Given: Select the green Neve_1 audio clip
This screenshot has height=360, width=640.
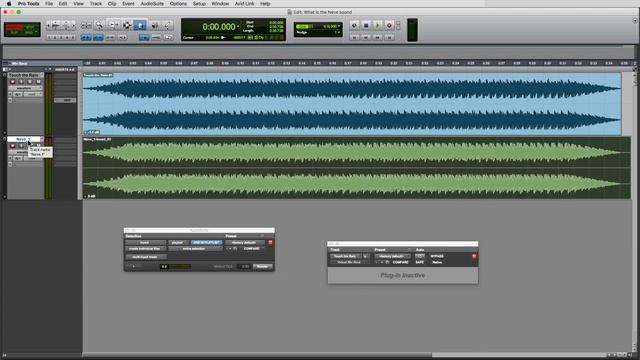Looking at the screenshot, I should pos(357,168).
